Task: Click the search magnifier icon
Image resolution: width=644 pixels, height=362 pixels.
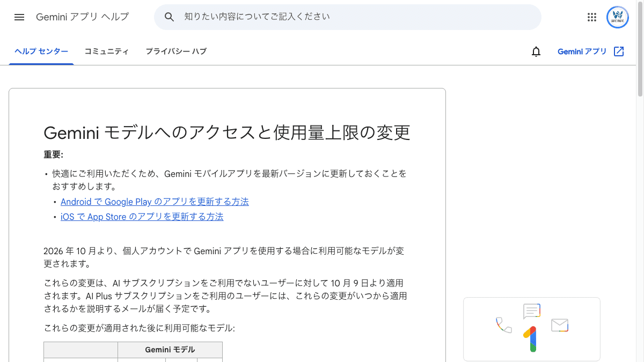Action: 170,17
